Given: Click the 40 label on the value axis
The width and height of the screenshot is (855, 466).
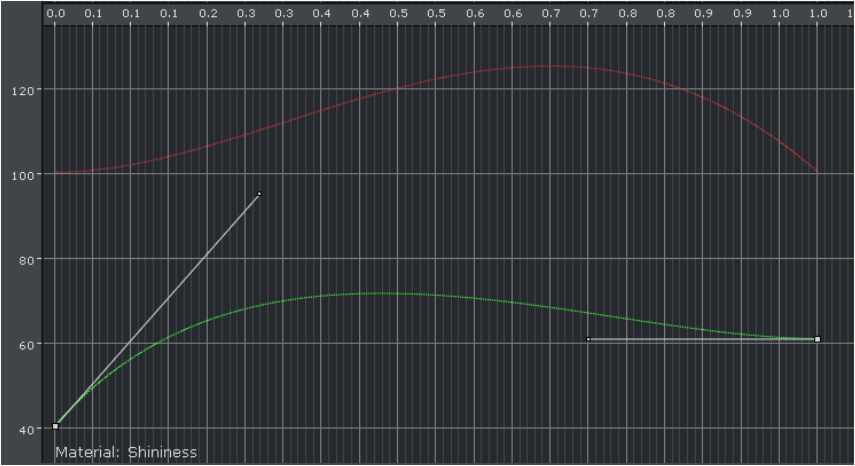Looking at the screenshot, I should (x=26, y=429).
